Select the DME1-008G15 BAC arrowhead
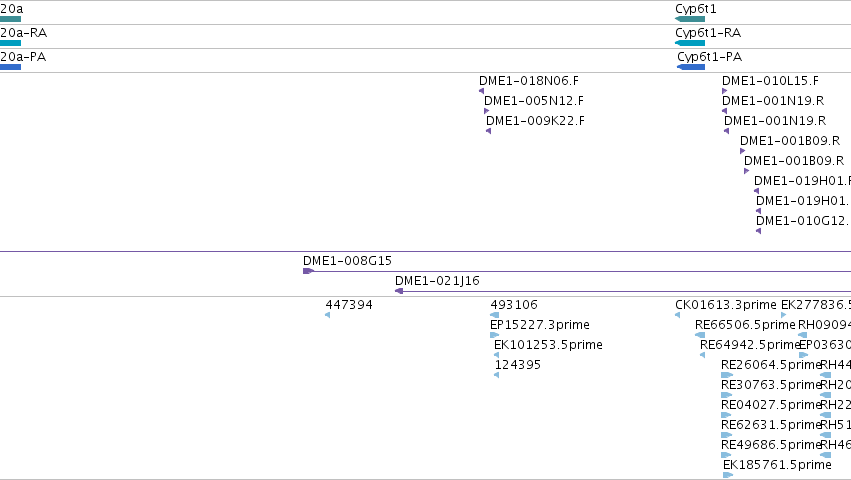 coord(308,271)
